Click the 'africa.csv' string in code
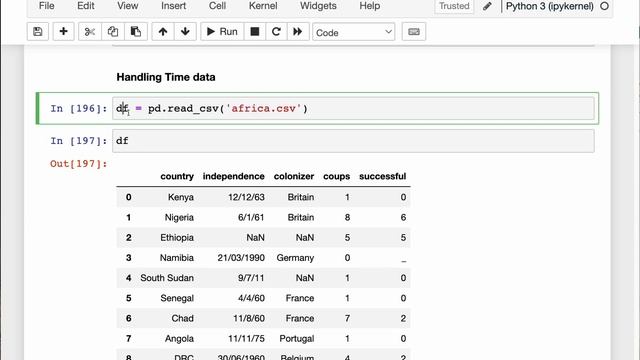640x360 pixels. 264,109
